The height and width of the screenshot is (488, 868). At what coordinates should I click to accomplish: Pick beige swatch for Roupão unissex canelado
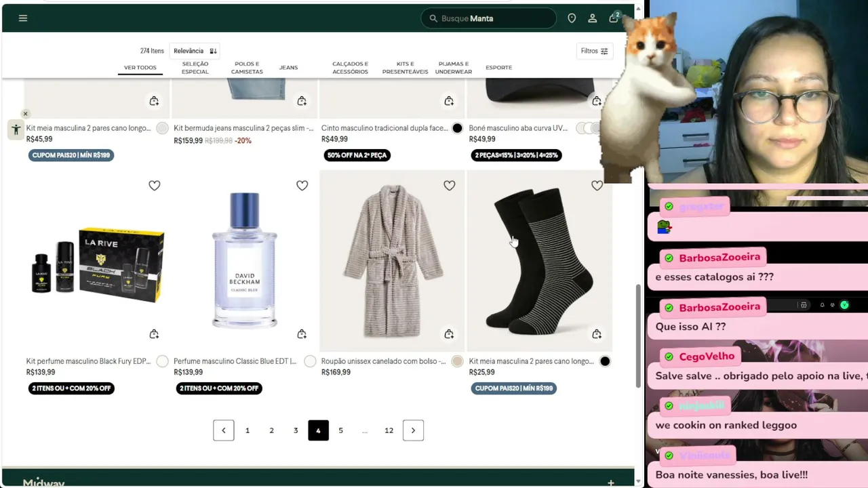457,361
